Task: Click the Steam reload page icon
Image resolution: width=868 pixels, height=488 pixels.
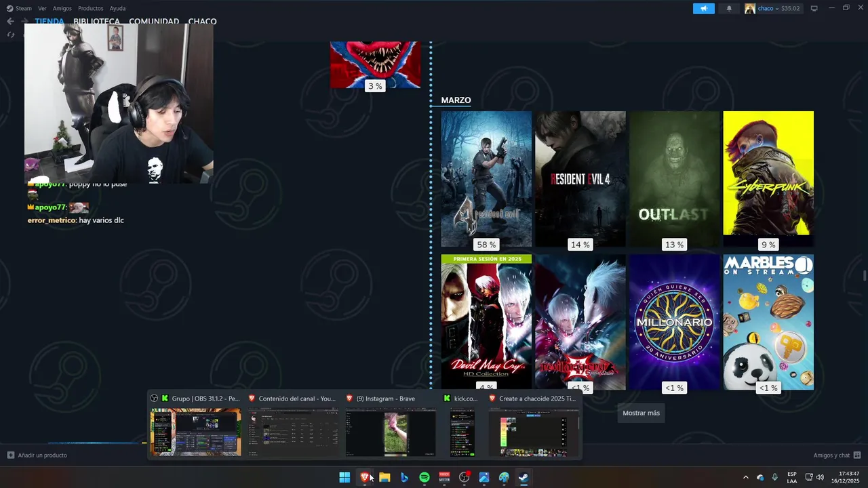Action: point(11,35)
